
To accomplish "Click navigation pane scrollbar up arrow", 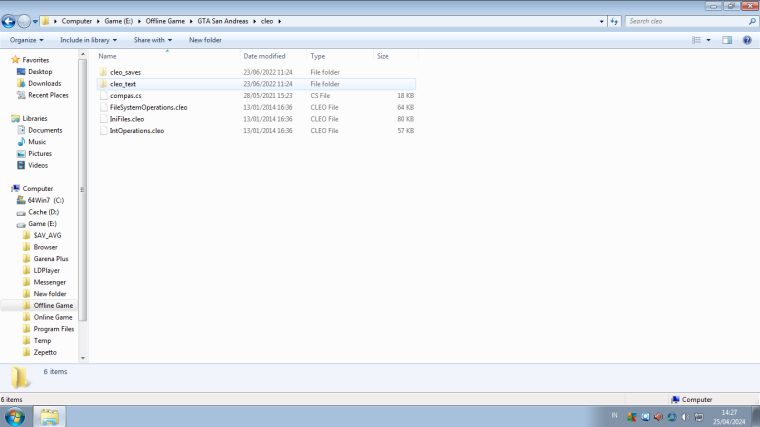I will click(83, 54).
